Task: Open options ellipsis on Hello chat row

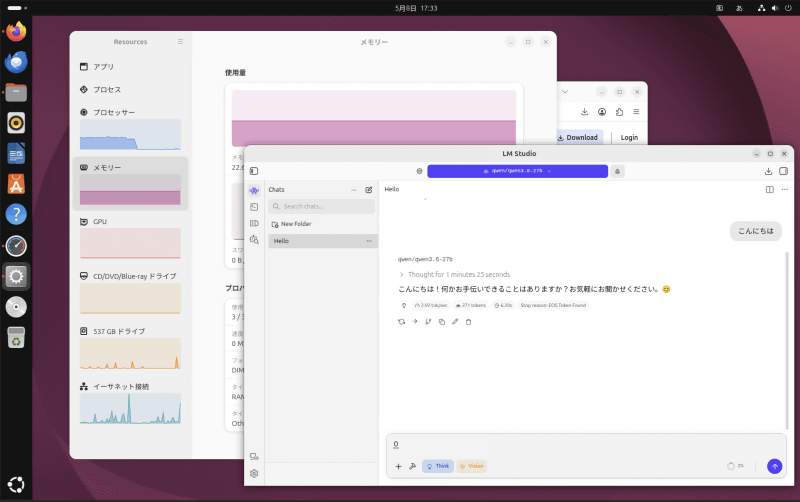Action: tap(369, 241)
